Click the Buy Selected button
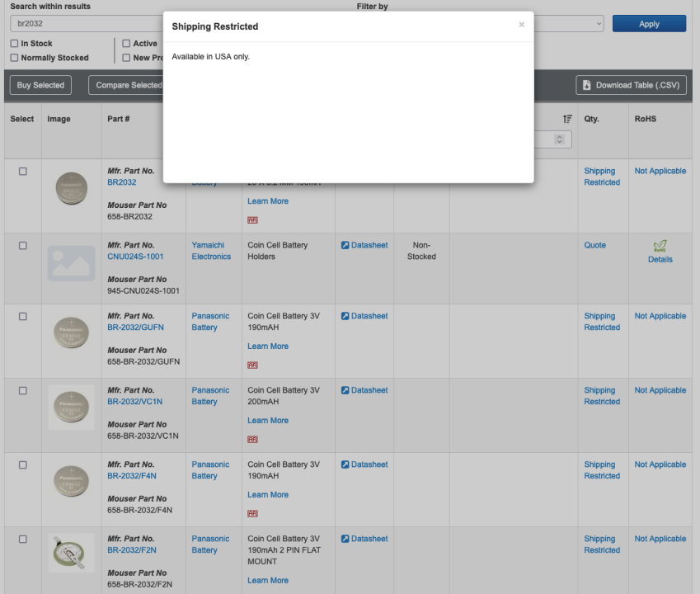 pyautogui.click(x=40, y=85)
